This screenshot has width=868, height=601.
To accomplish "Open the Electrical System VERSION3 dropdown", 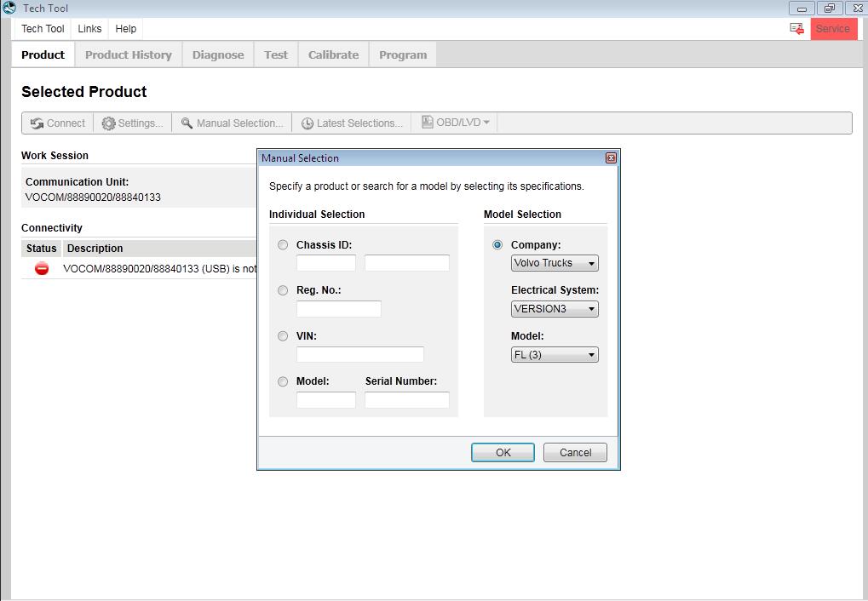I will pos(555,309).
